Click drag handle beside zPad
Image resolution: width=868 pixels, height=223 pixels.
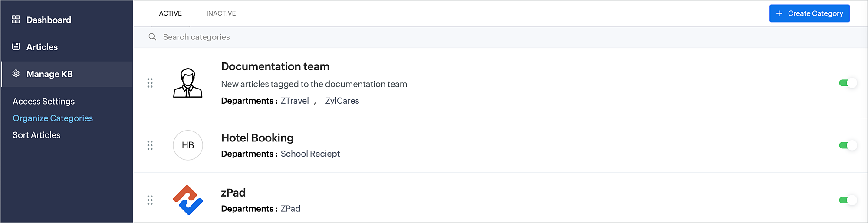(150, 200)
